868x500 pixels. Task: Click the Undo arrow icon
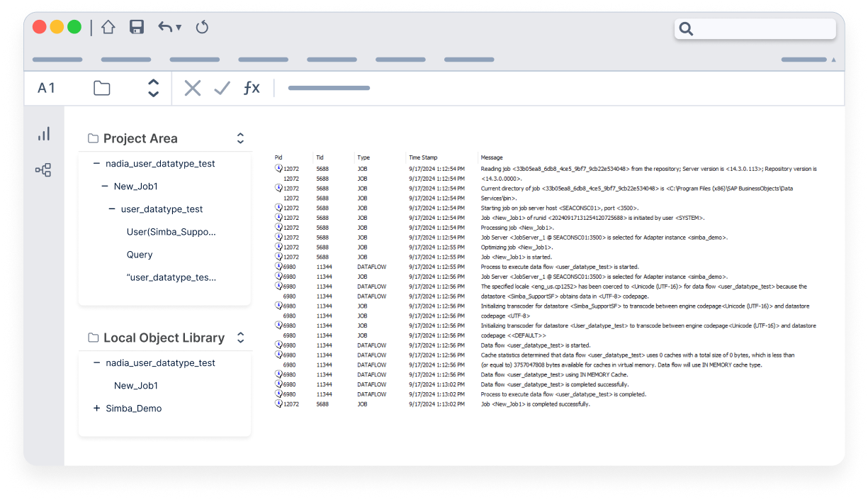(x=164, y=26)
